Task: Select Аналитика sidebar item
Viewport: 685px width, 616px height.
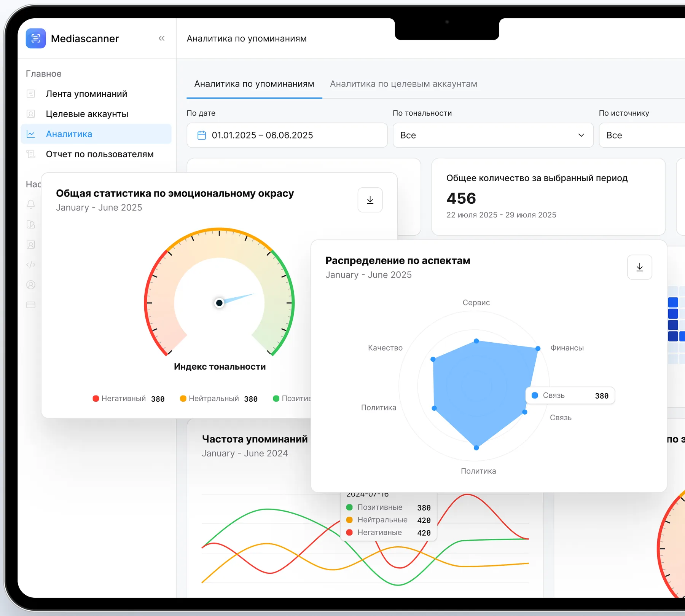Action: coord(96,134)
